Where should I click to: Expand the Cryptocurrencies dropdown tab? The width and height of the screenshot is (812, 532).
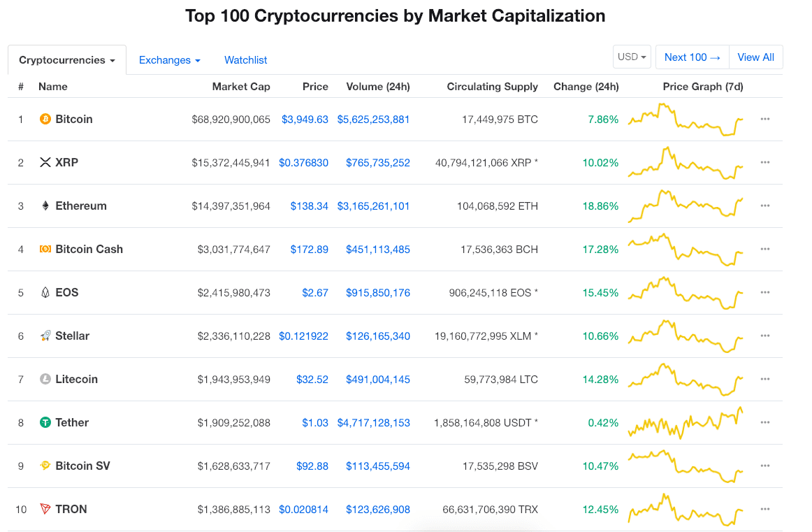point(67,60)
